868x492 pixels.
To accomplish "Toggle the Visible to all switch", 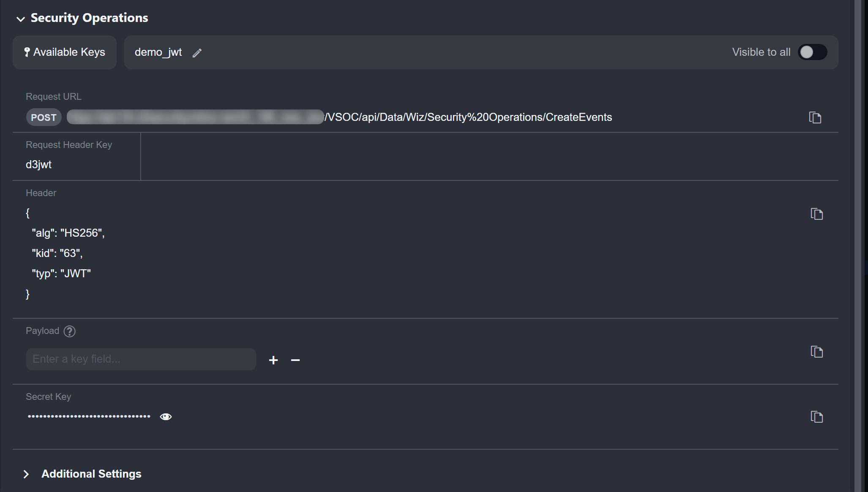I will [x=812, y=52].
